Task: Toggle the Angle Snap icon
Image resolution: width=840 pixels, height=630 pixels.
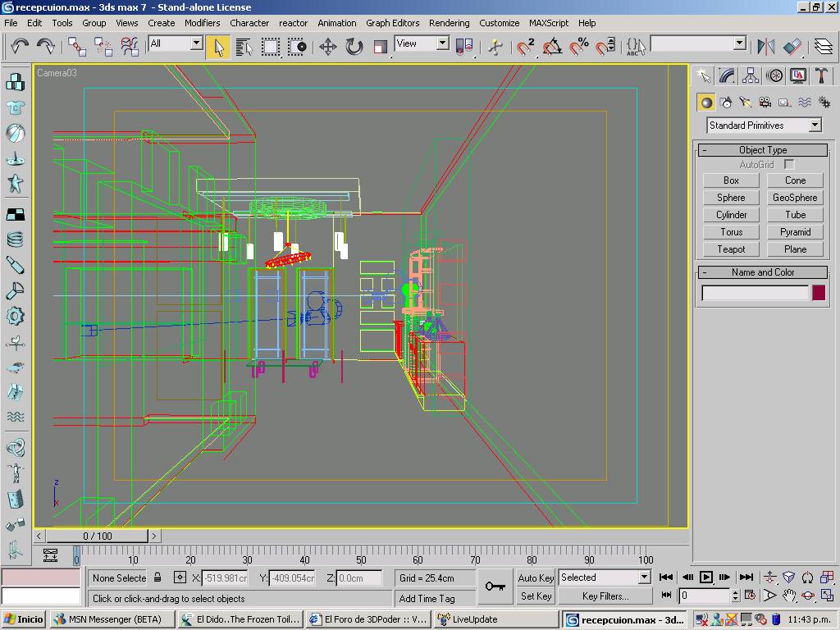Action: tap(552, 47)
